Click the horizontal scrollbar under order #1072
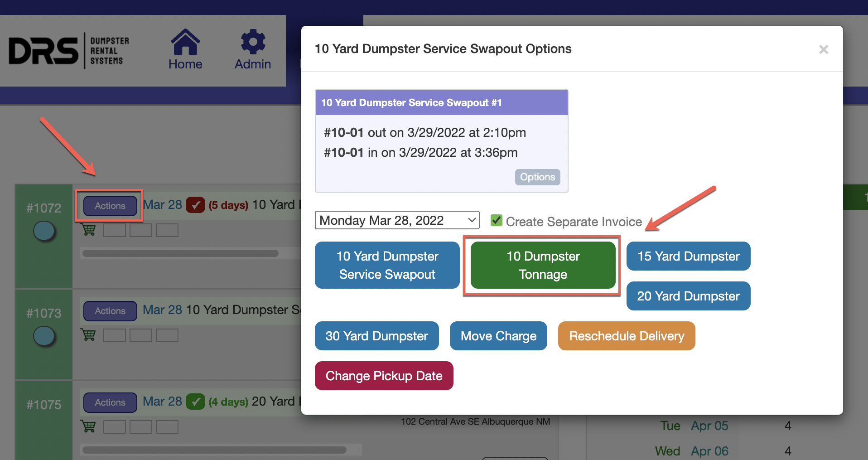Viewport: 868px width, 460px height. (180, 253)
